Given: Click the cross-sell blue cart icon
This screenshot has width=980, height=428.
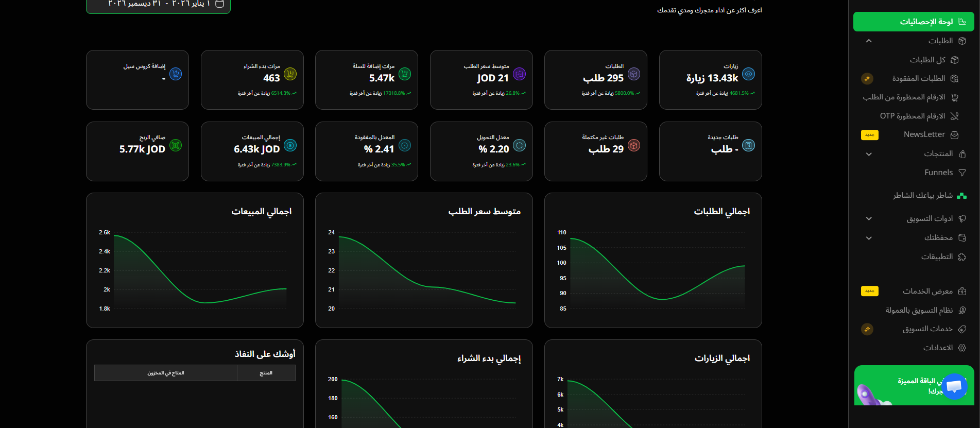Looking at the screenshot, I should point(176,74).
